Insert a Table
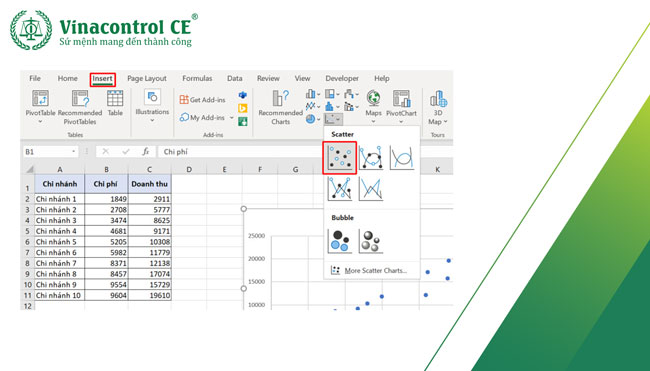650x371 pixels. click(115, 103)
